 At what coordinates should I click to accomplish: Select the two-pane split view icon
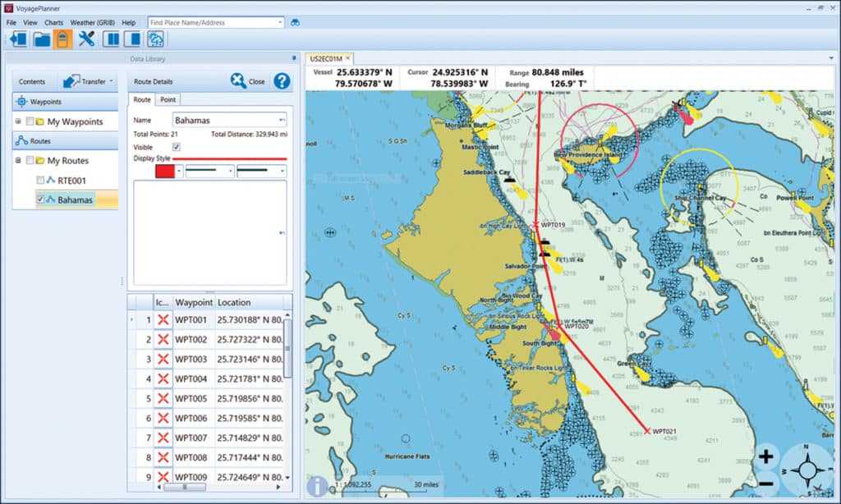[111, 39]
